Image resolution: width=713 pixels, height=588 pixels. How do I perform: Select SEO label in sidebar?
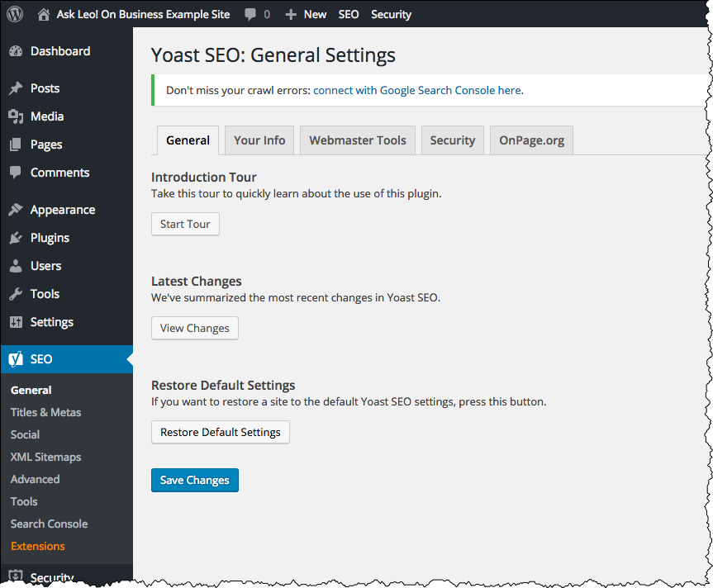tap(41, 359)
